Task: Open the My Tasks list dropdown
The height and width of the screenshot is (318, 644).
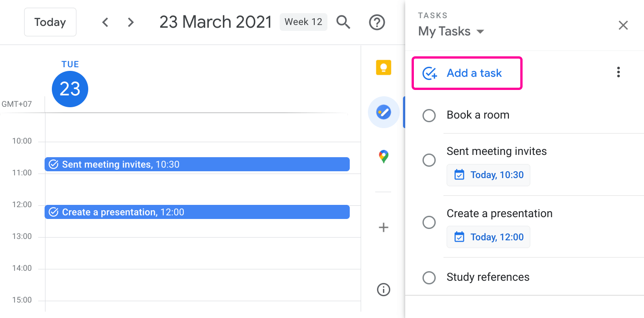Action: coord(451,31)
